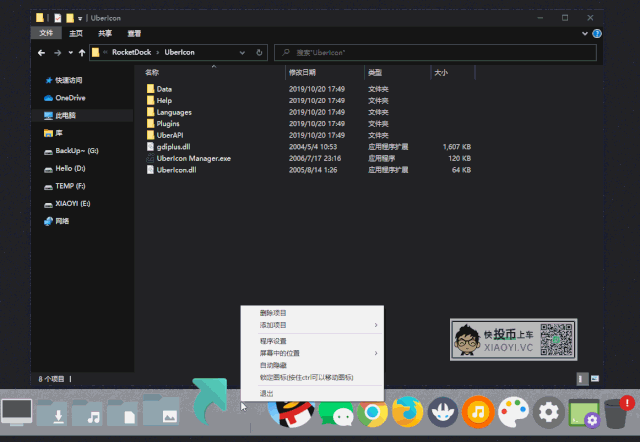The image size is (640, 442).
Task: Refresh the UberIcon folder view
Action: [259, 52]
